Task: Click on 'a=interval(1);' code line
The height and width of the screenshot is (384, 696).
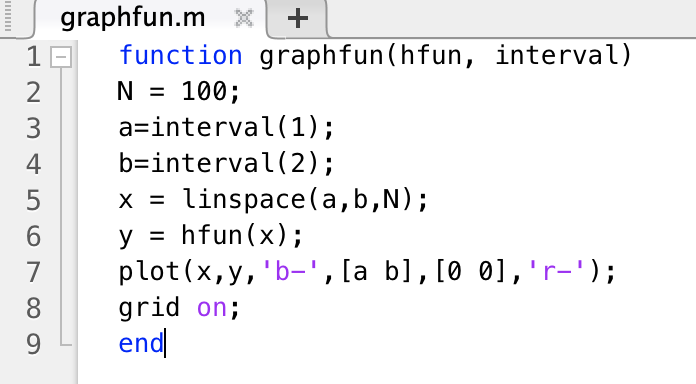Action: pyautogui.click(x=226, y=128)
